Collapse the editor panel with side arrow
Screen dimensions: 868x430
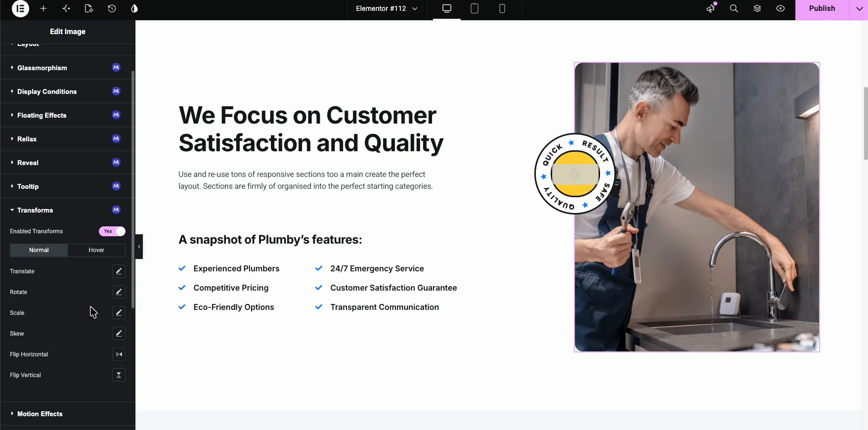pyautogui.click(x=139, y=247)
